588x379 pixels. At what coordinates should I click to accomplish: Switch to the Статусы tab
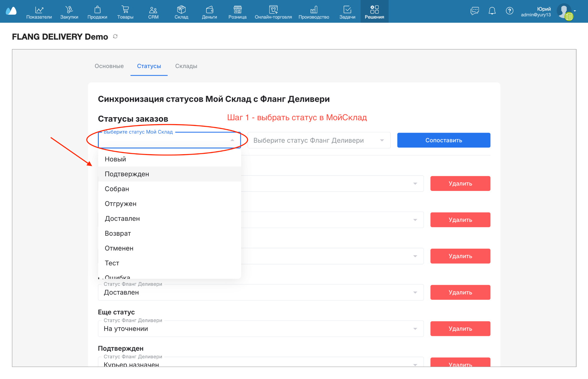coord(149,66)
